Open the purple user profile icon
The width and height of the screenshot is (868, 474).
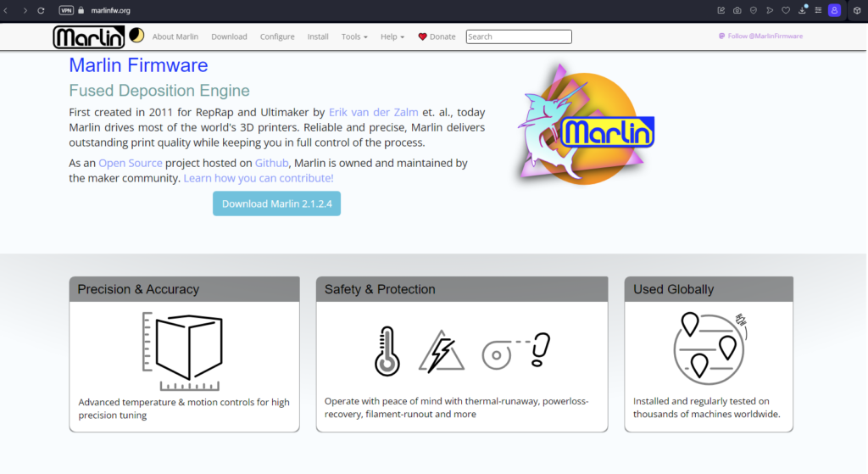834,10
